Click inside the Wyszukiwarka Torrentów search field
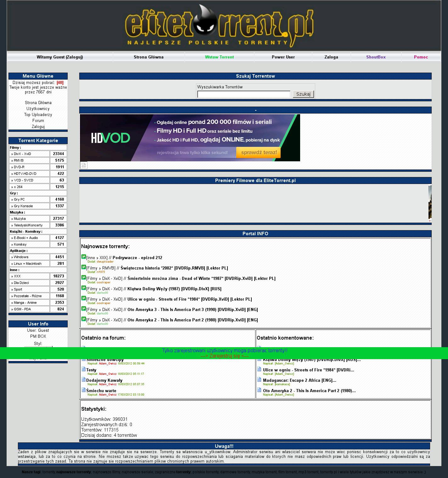 [x=244, y=94]
